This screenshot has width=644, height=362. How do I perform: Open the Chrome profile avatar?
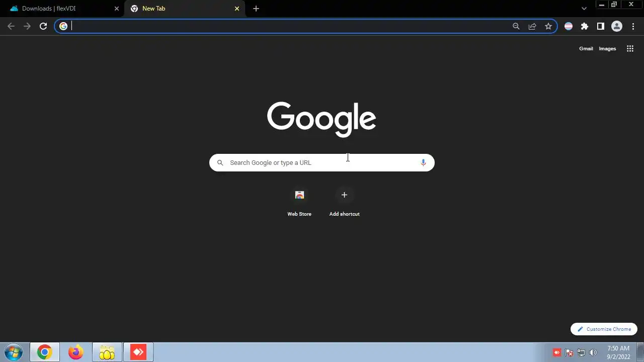(617, 26)
